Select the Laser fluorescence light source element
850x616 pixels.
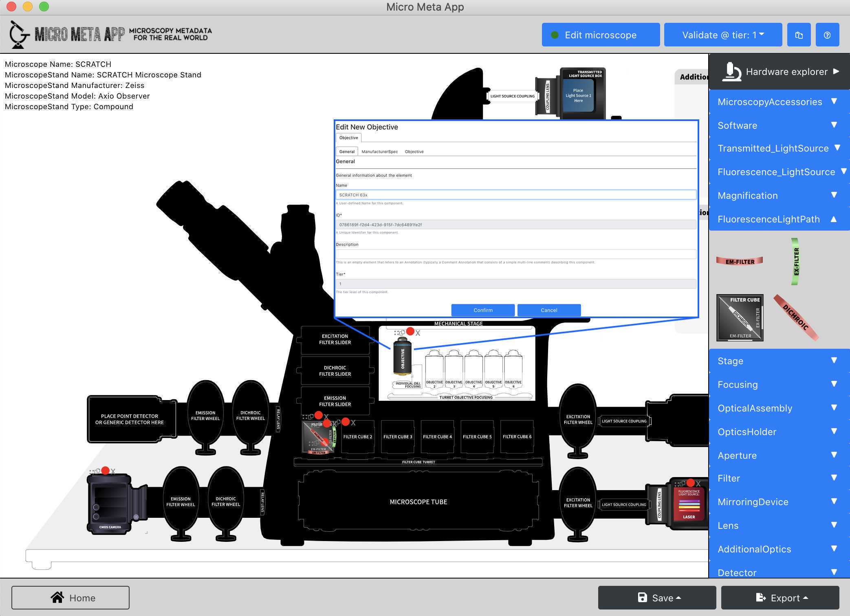(x=689, y=504)
